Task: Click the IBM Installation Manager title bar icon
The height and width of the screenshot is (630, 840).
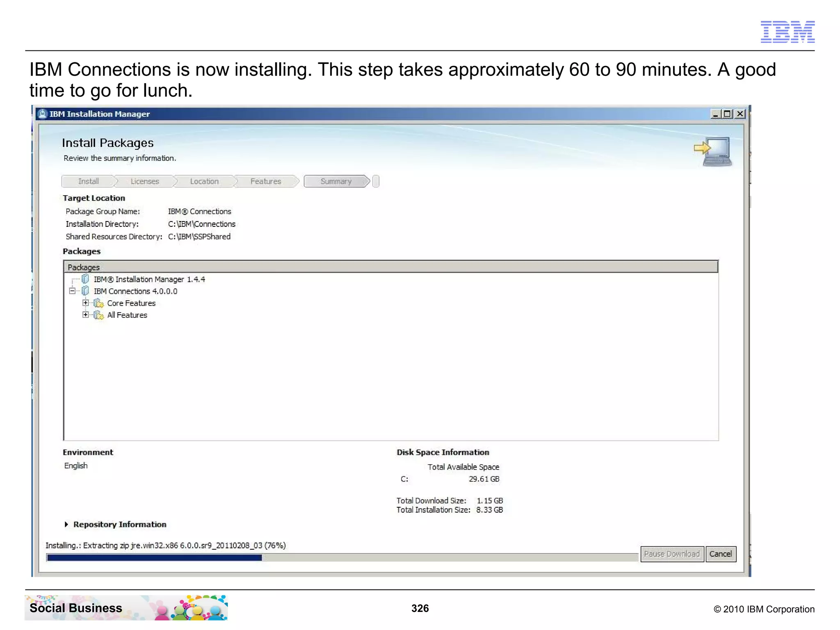Action: [42, 114]
